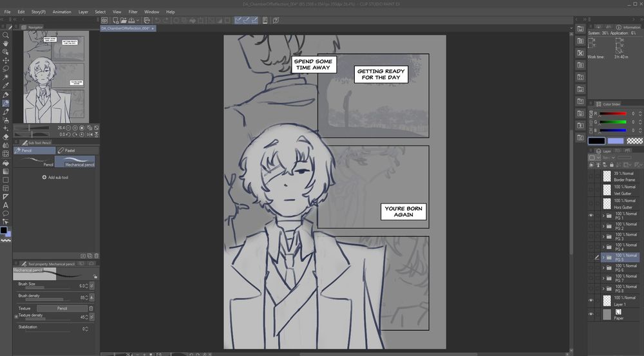The image size is (644, 356).
Task: Select the Decoration sparkle tool
Action: click(x=6, y=129)
